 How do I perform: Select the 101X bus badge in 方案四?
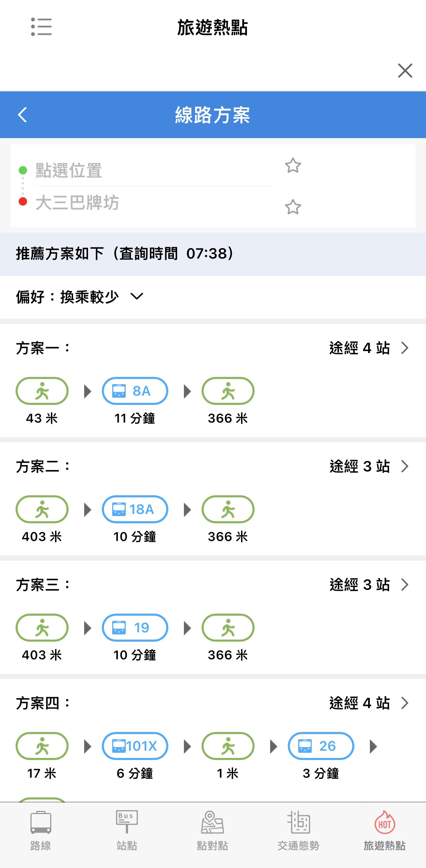coord(135,746)
